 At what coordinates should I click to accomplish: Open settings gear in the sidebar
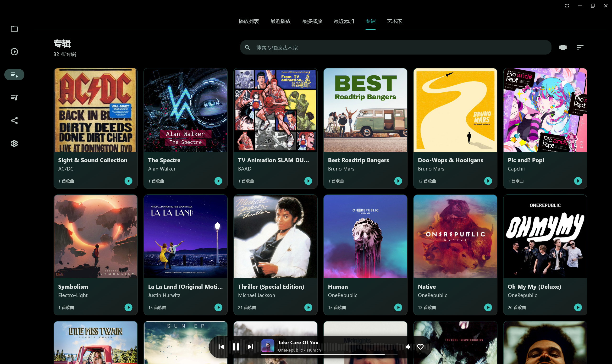point(14,143)
